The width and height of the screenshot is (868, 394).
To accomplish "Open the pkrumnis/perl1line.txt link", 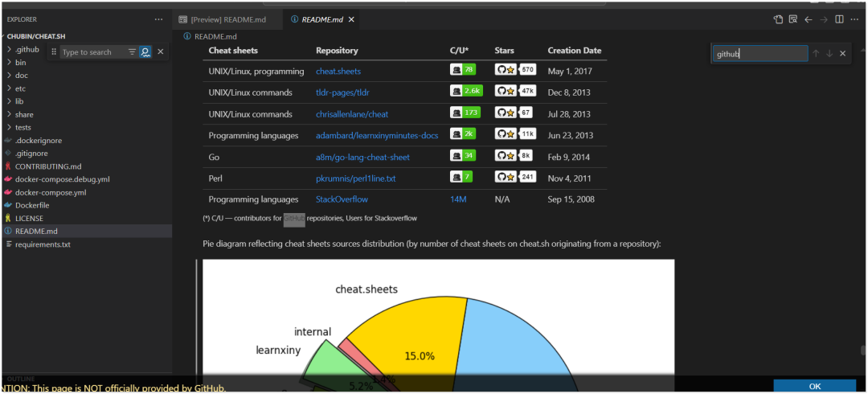I will [355, 179].
